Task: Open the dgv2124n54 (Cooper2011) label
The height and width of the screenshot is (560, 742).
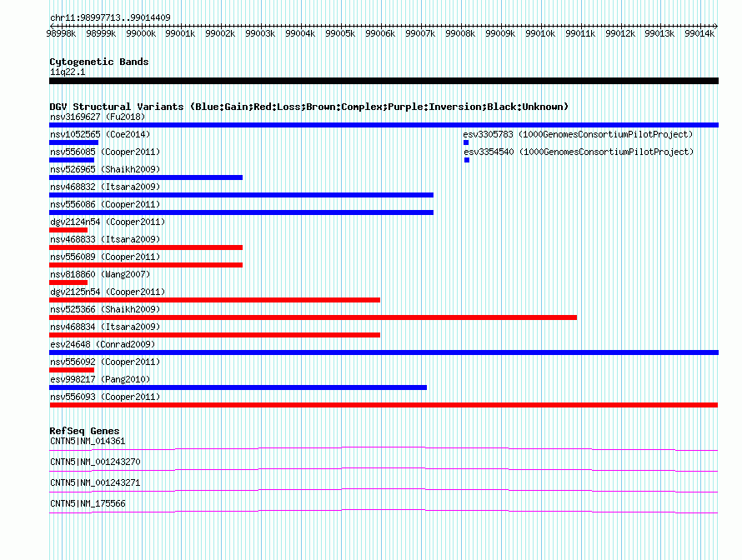Action: (x=108, y=222)
